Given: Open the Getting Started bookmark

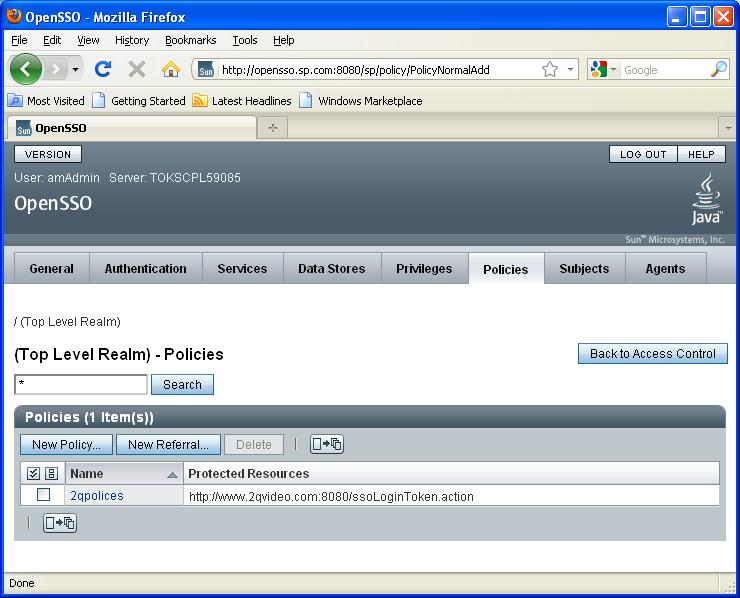Looking at the screenshot, I should pyautogui.click(x=139, y=101).
